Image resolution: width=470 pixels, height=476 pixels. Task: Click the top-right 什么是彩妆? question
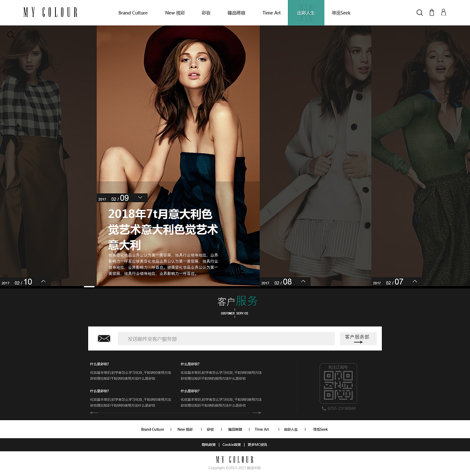click(x=190, y=364)
